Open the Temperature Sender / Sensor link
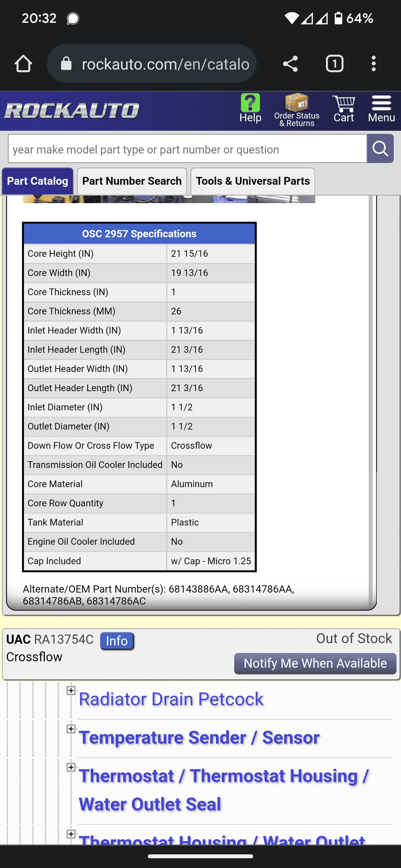This screenshot has height=868, width=401. 199,737
